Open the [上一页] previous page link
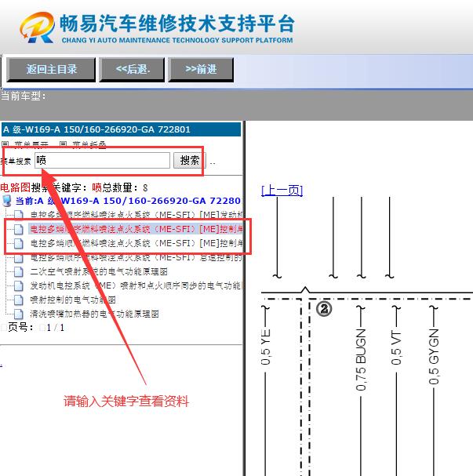Viewport: 473px width, 476px height. [282, 191]
